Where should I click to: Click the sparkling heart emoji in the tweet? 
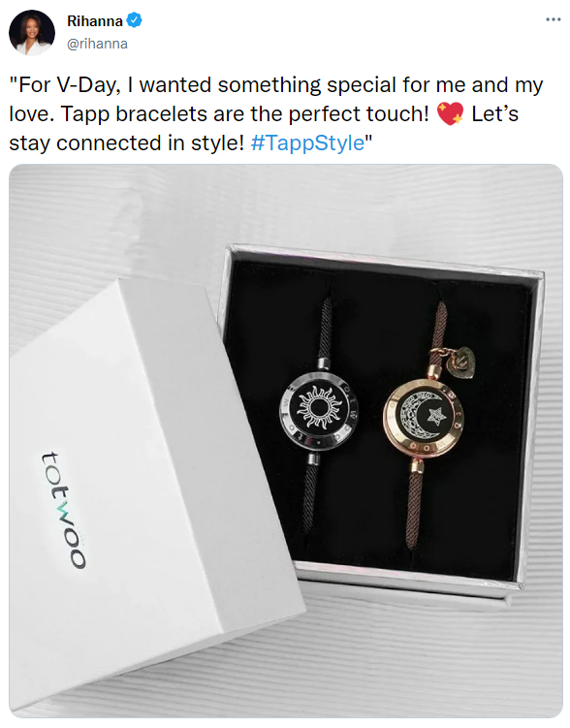(x=450, y=113)
